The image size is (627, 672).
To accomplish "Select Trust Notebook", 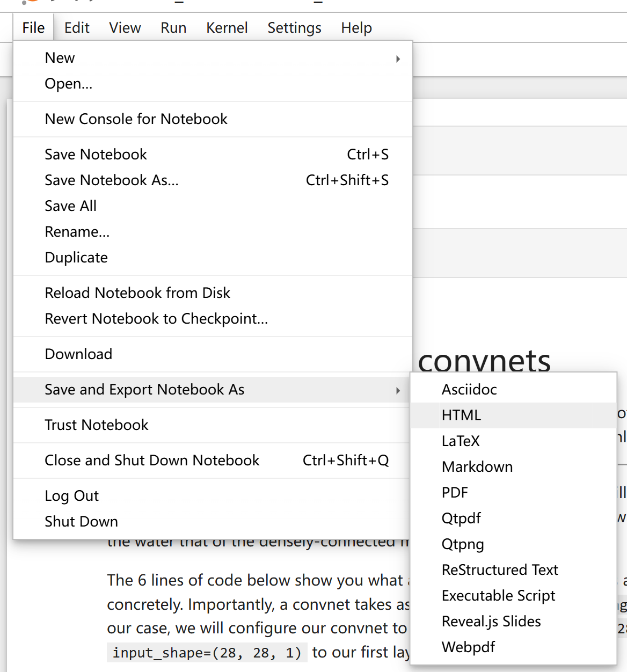I will [96, 425].
